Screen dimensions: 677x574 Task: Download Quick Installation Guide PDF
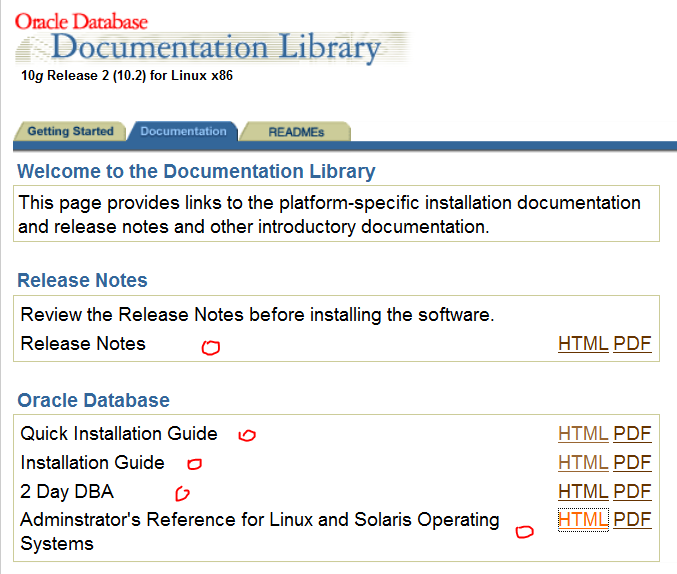(x=632, y=434)
